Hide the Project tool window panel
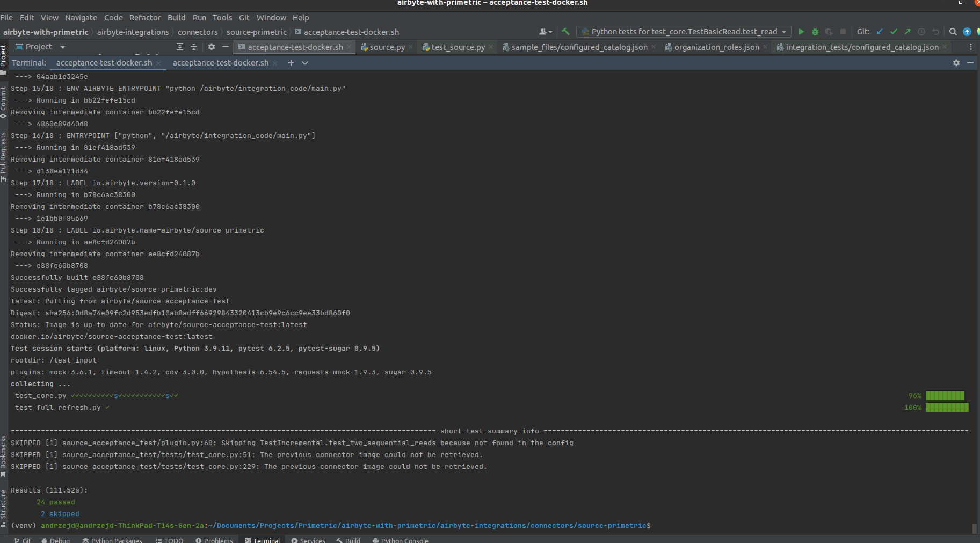 tap(226, 47)
